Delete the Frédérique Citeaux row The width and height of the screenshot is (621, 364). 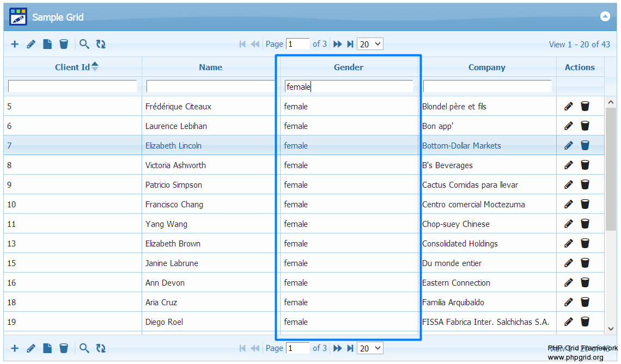tap(585, 106)
